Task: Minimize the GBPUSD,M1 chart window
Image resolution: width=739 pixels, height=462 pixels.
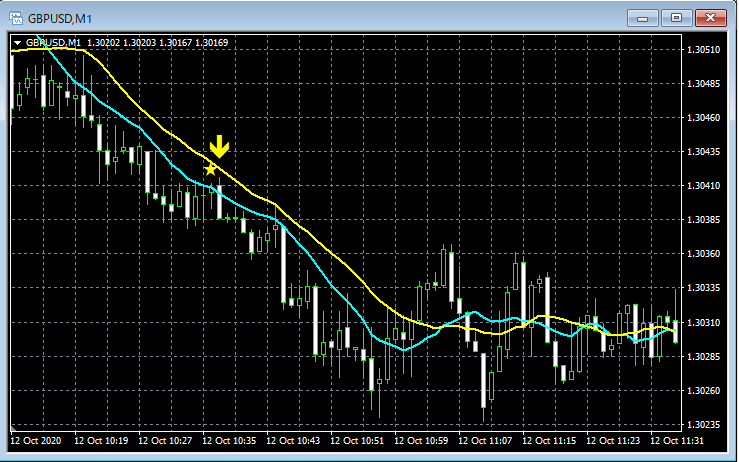Action: click(642, 18)
